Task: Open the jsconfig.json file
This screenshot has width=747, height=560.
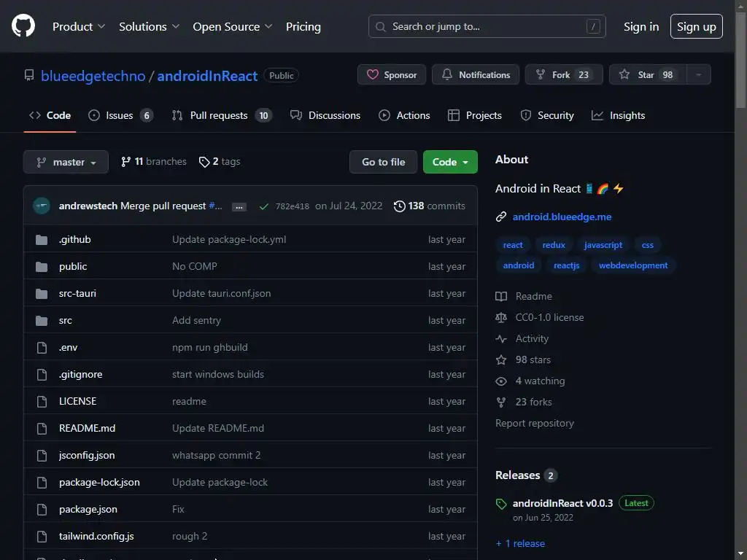Action: [x=87, y=455]
